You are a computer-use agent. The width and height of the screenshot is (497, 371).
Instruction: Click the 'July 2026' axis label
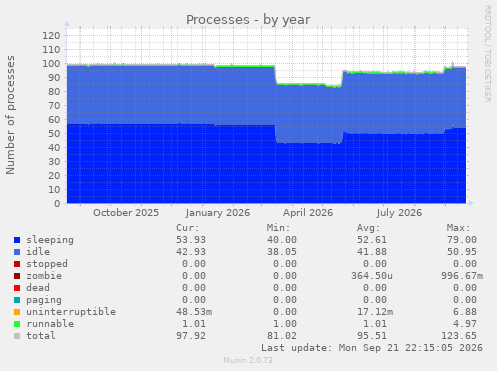399,213
